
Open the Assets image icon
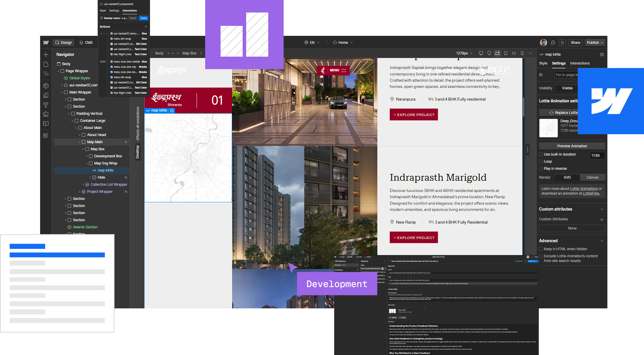46,114
